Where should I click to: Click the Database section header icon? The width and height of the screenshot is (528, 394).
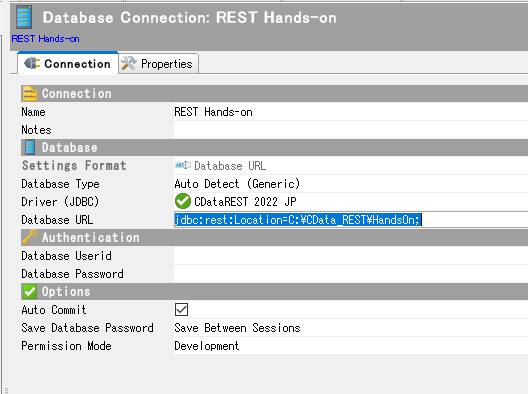[x=30, y=147]
